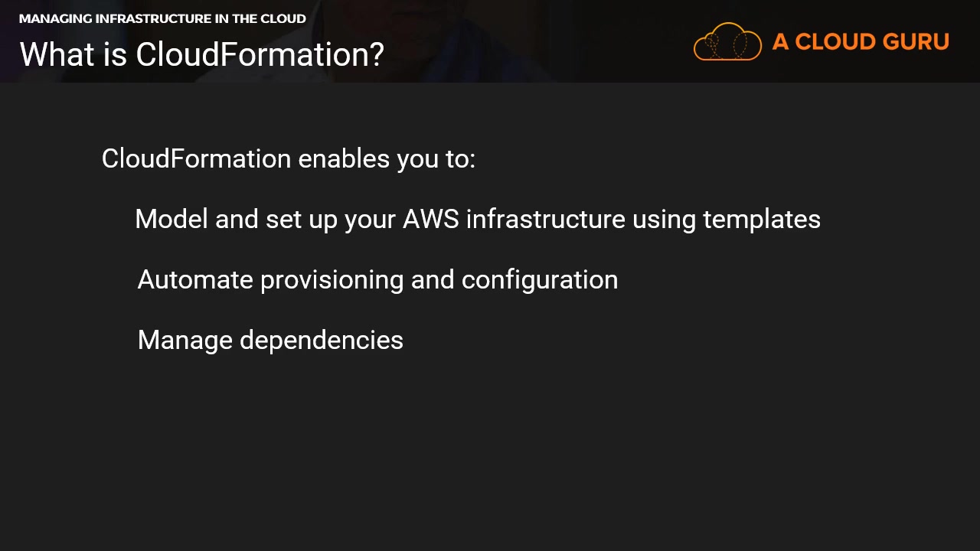The height and width of the screenshot is (551, 980).
Task: Select the "Automate provisioning and configuration" bullet line
Action: (377, 280)
